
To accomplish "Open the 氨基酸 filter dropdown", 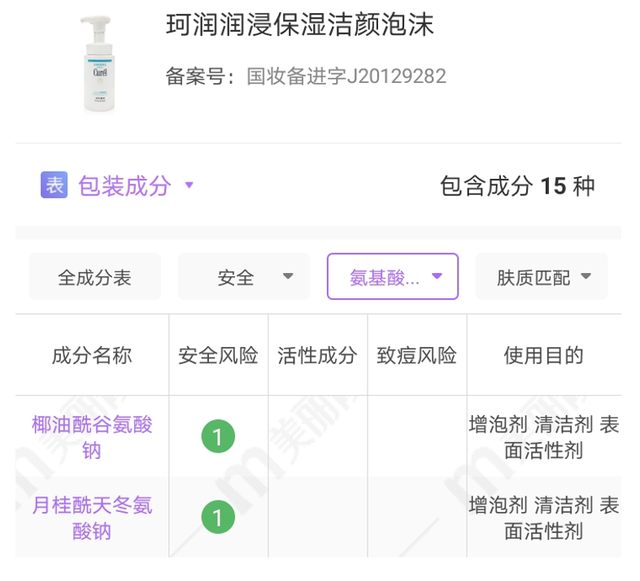I will pyautogui.click(x=392, y=277).
